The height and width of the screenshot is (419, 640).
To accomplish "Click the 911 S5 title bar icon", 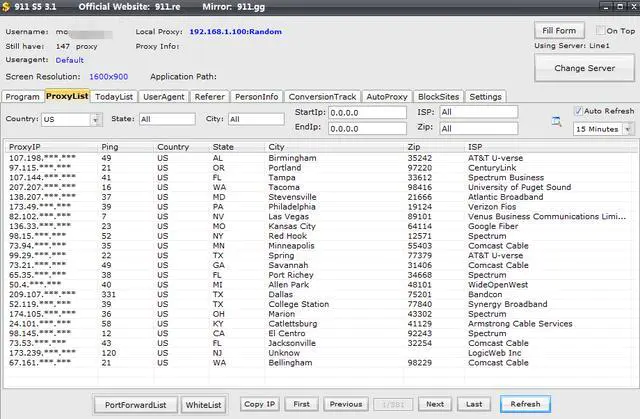I will tap(9, 8).
